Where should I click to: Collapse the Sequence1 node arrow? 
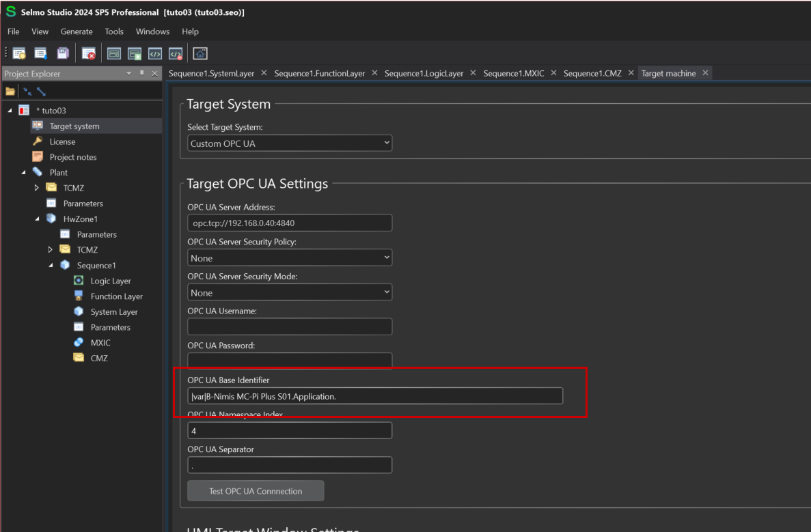tap(51, 265)
